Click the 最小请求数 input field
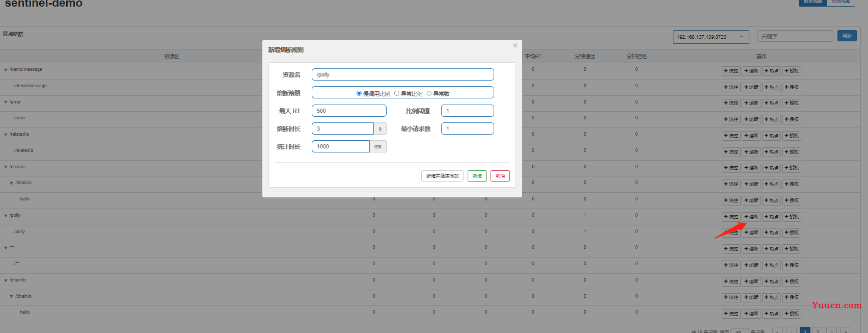Image resolution: width=868 pixels, height=333 pixels. tap(467, 129)
